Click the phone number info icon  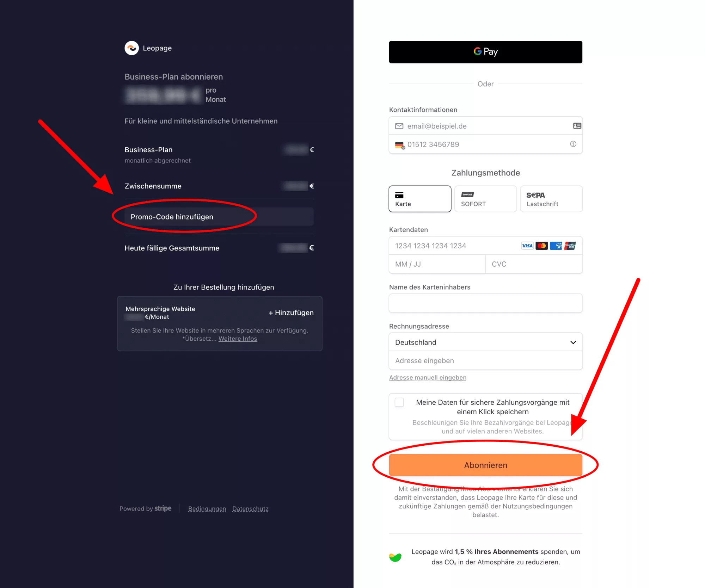coord(573,144)
